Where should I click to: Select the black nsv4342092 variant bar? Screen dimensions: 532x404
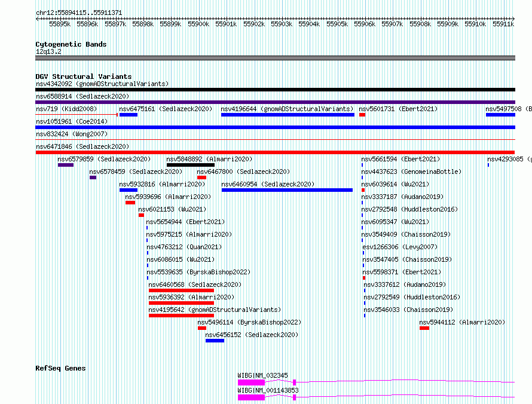pos(275,90)
